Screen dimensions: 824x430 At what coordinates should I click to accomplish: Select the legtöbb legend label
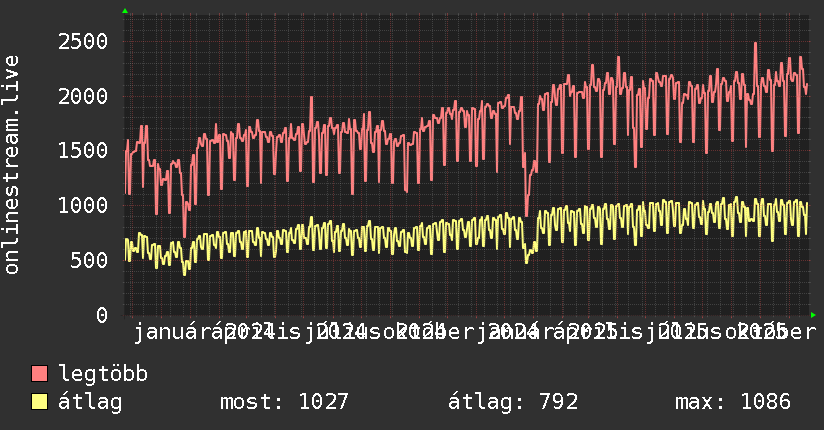click(103, 374)
